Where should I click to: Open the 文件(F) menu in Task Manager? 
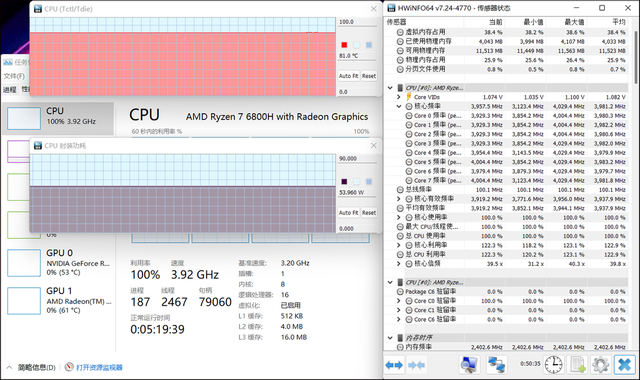(14, 76)
